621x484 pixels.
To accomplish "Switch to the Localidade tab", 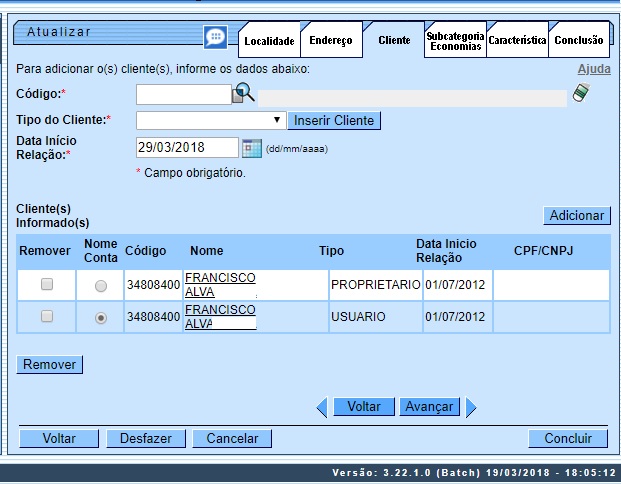I will pos(270,41).
